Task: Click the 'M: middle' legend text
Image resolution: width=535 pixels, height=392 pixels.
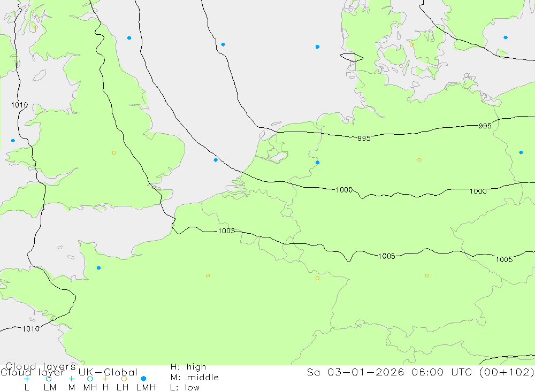Action: (195, 378)
